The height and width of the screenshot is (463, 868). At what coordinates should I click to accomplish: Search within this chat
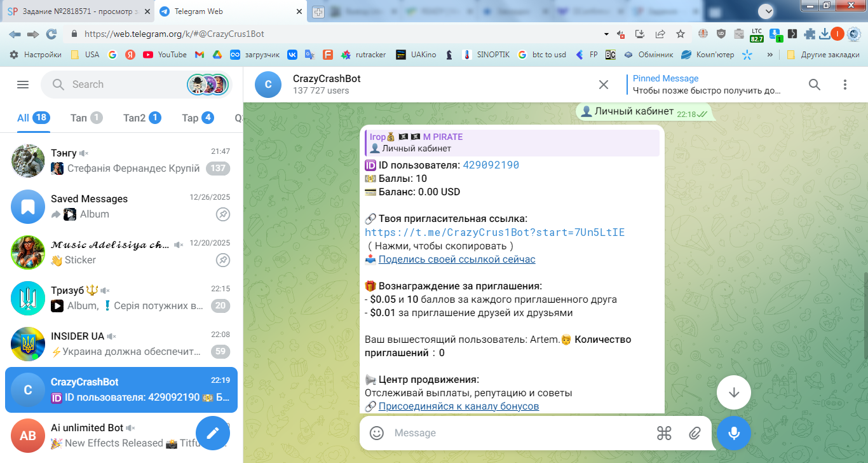tap(814, 85)
